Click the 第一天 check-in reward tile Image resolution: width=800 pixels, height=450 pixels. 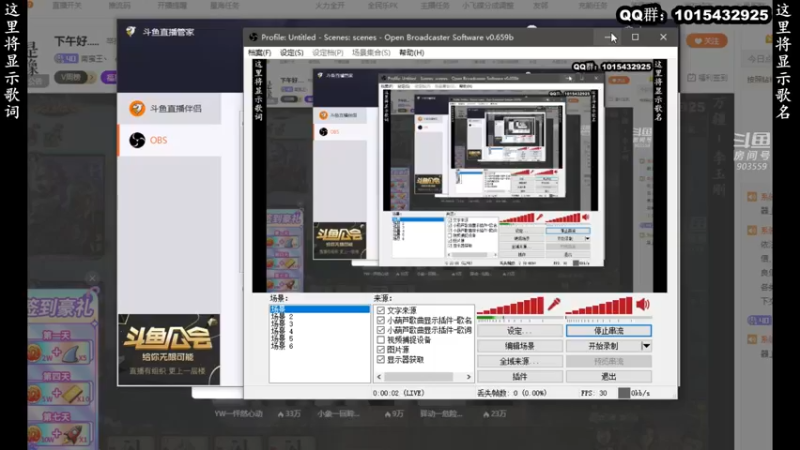pyautogui.click(x=60, y=348)
